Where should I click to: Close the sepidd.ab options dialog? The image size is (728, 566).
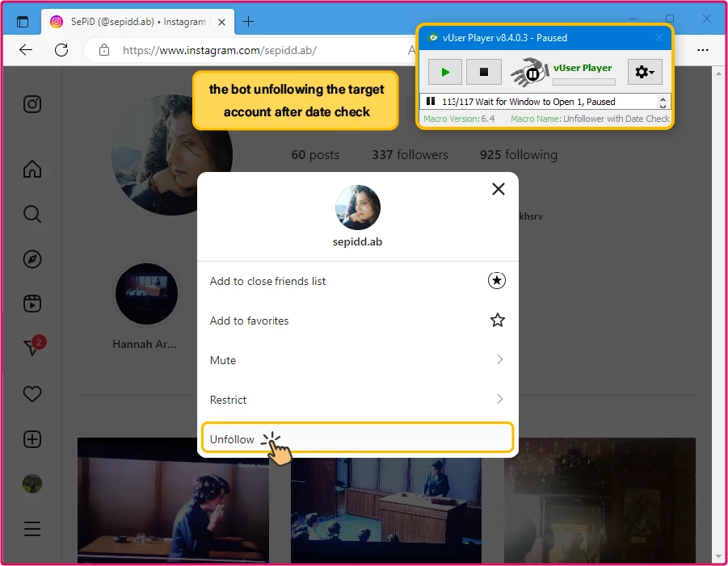click(x=499, y=189)
